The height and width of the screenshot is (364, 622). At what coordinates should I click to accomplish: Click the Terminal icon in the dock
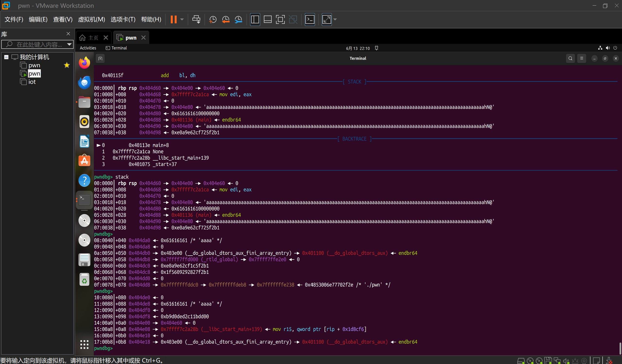click(x=84, y=200)
